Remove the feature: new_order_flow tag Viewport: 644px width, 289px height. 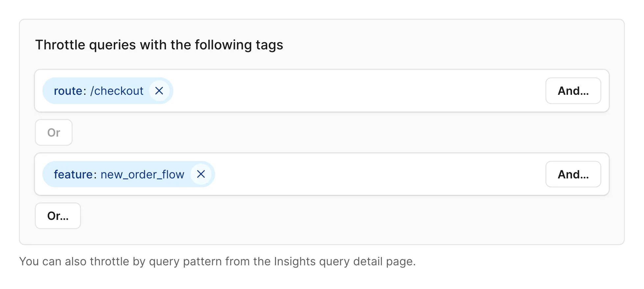[x=201, y=174]
